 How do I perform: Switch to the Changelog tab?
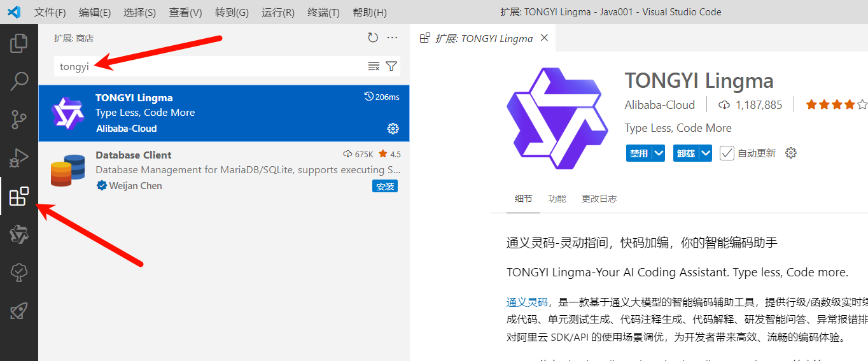tap(599, 199)
